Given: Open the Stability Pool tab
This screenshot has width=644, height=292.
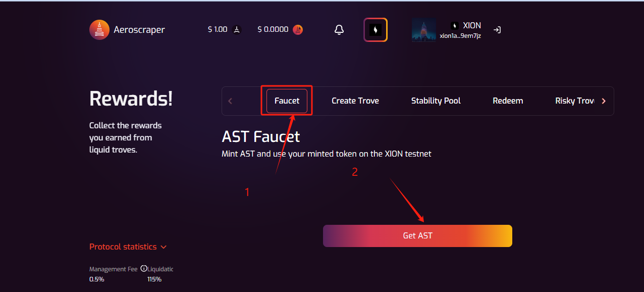Looking at the screenshot, I should pyautogui.click(x=436, y=101).
